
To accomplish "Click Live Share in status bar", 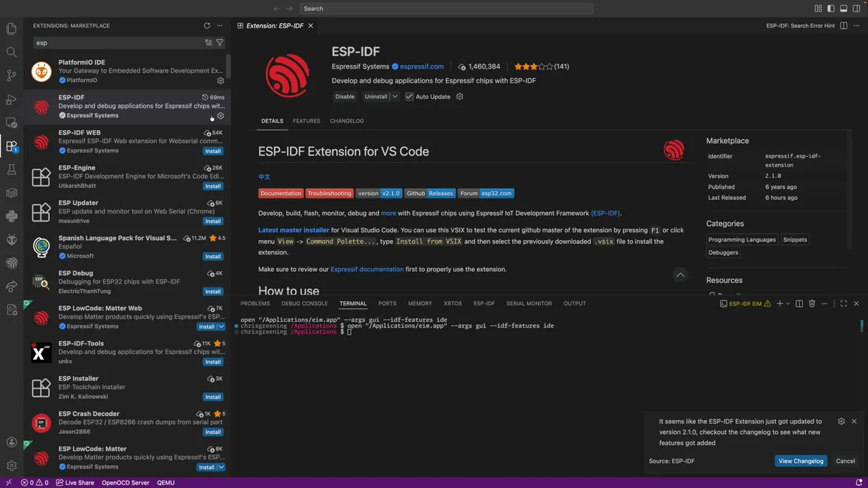I will (75, 483).
